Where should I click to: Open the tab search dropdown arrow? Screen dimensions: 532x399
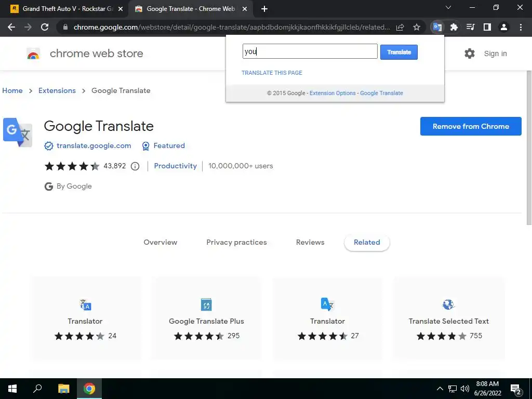coord(448,7)
